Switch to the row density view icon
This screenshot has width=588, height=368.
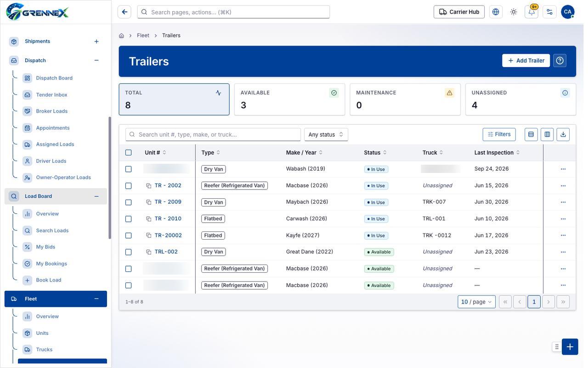tap(531, 134)
